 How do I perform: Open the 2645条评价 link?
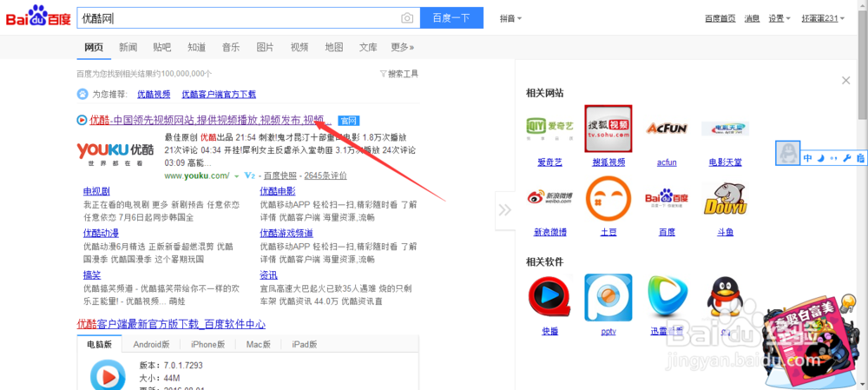tap(325, 176)
